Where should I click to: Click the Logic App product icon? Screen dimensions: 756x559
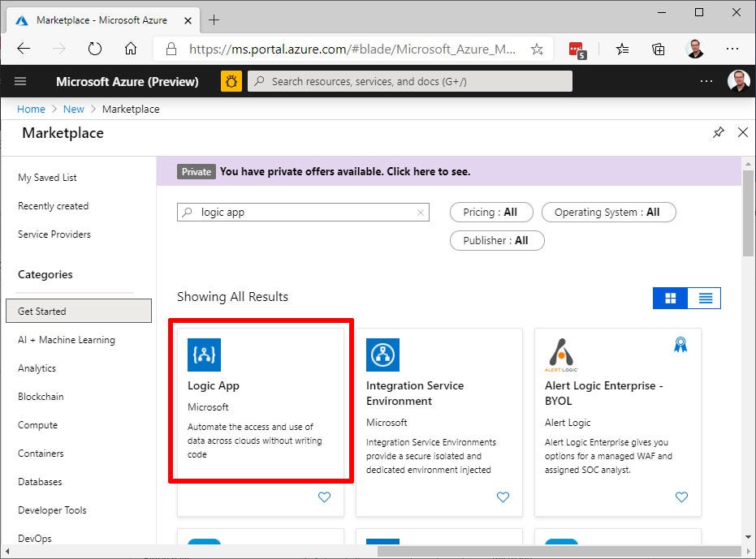(204, 355)
